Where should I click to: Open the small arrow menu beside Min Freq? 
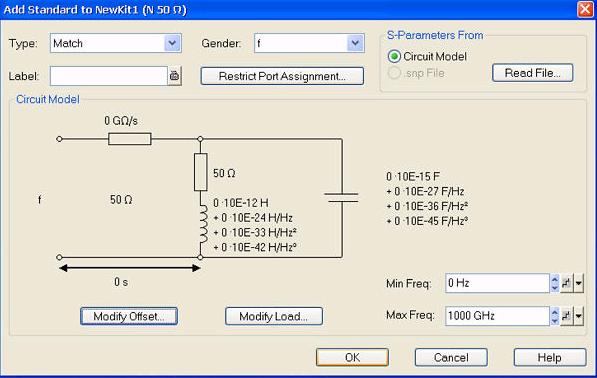(578, 283)
